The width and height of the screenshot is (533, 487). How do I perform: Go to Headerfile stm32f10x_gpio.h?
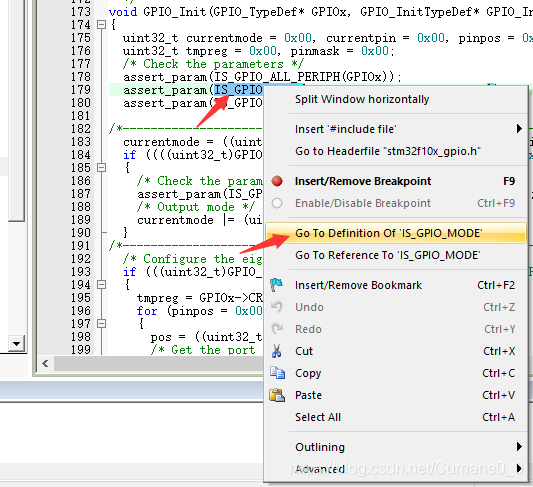coord(396,151)
